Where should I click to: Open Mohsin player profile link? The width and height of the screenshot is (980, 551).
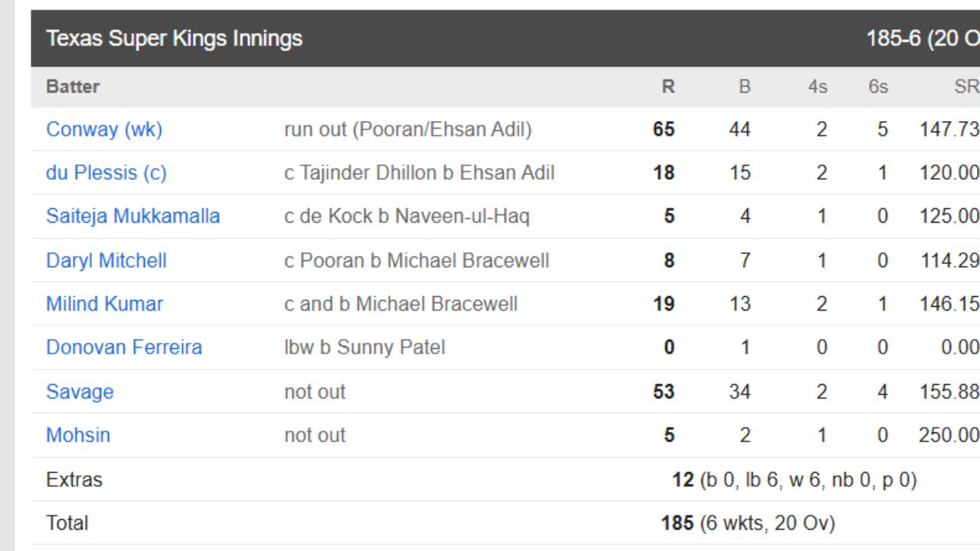78,435
